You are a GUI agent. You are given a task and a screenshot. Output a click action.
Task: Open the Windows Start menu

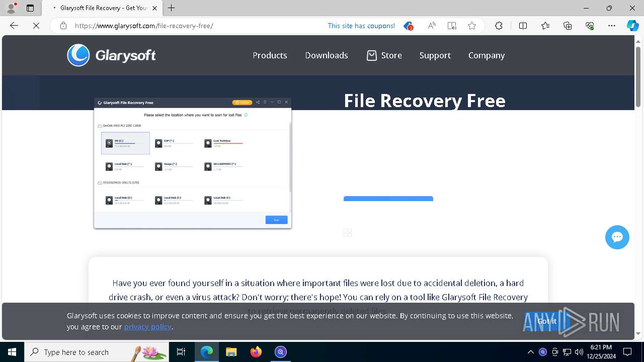pyautogui.click(x=12, y=352)
